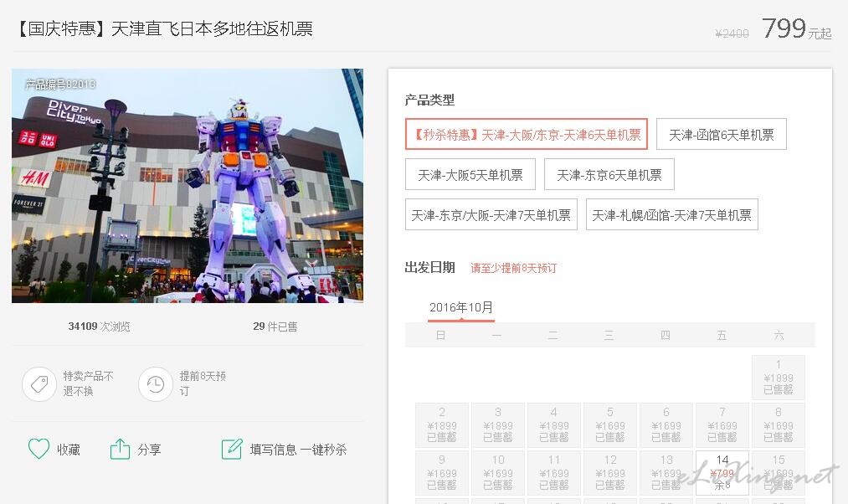Click sold-out date October 12
This screenshot has width=848, height=504.
click(x=610, y=473)
